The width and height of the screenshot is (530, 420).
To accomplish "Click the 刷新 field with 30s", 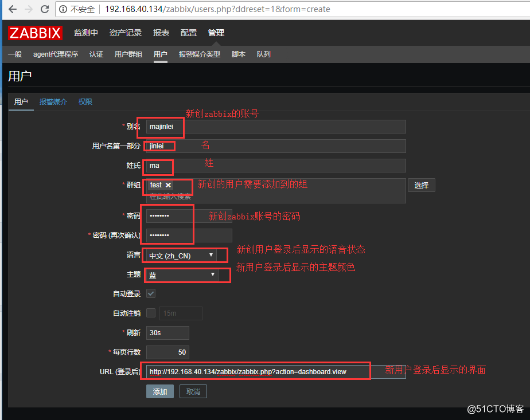I will click(x=167, y=332).
